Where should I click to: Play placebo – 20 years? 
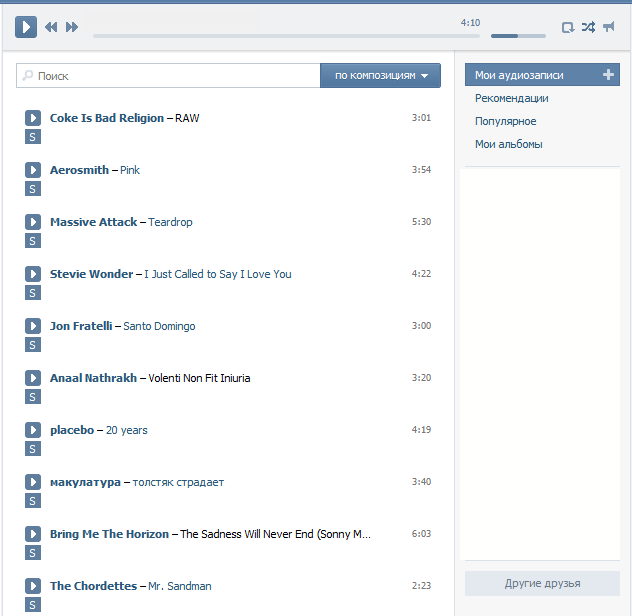pos(33,430)
